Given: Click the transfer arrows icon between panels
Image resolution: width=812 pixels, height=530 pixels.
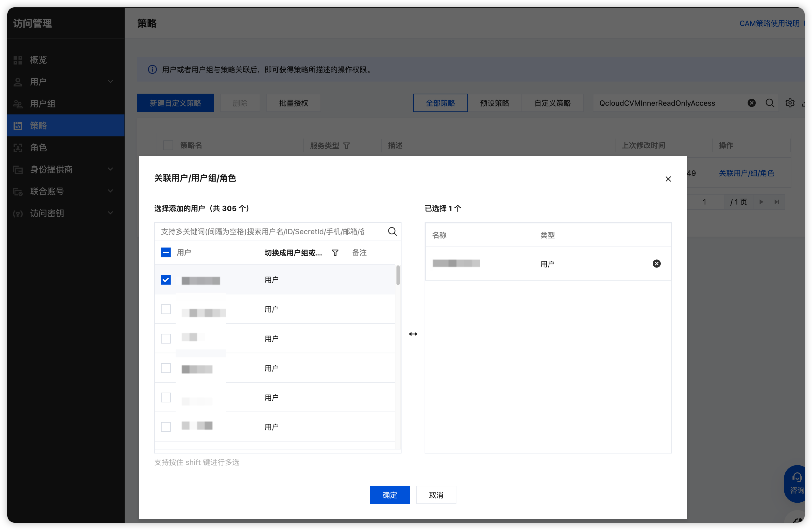Looking at the screenshot, I should point(413,334).
